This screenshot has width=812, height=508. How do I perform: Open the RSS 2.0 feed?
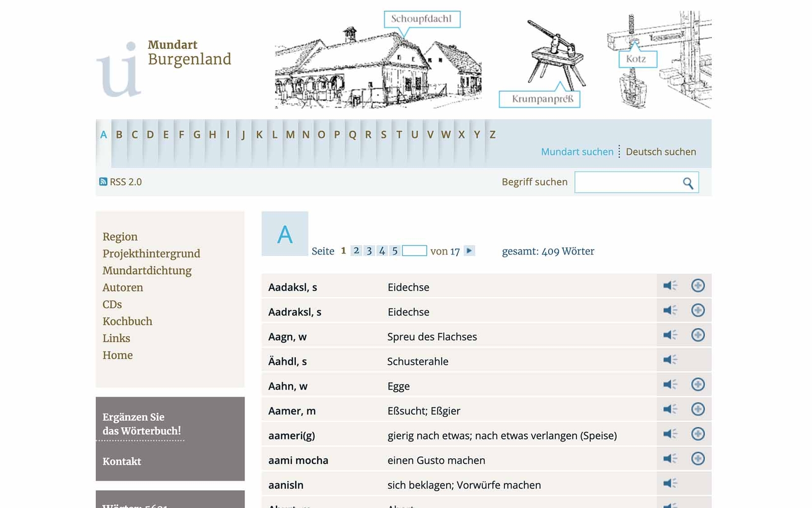point(120,182)
